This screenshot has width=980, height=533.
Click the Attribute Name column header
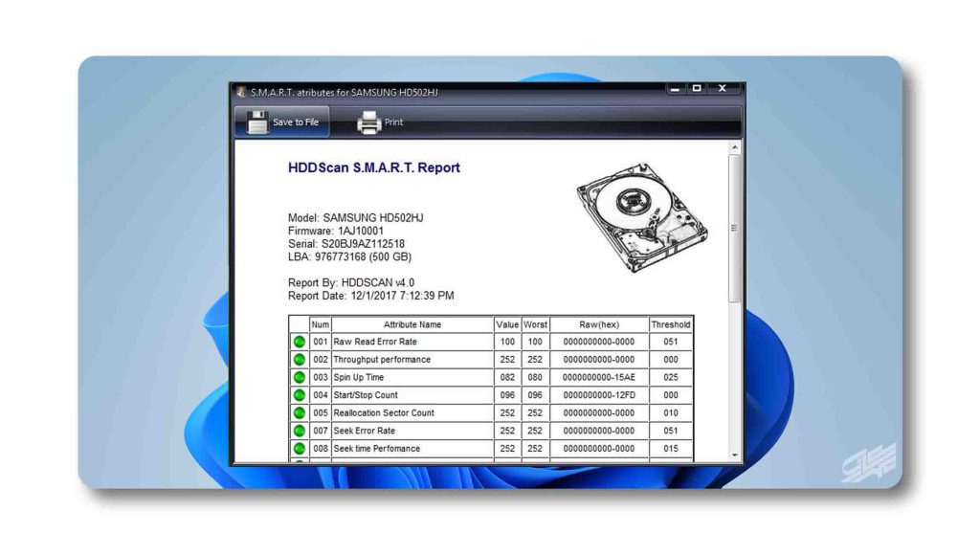(412, 324)
